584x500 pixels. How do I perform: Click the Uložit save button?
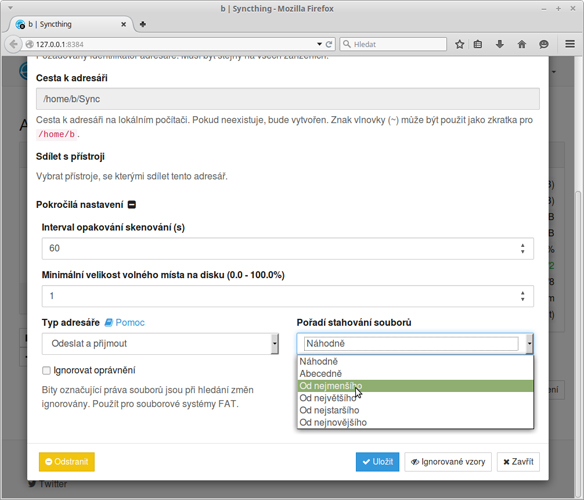(x=377, y=462)
